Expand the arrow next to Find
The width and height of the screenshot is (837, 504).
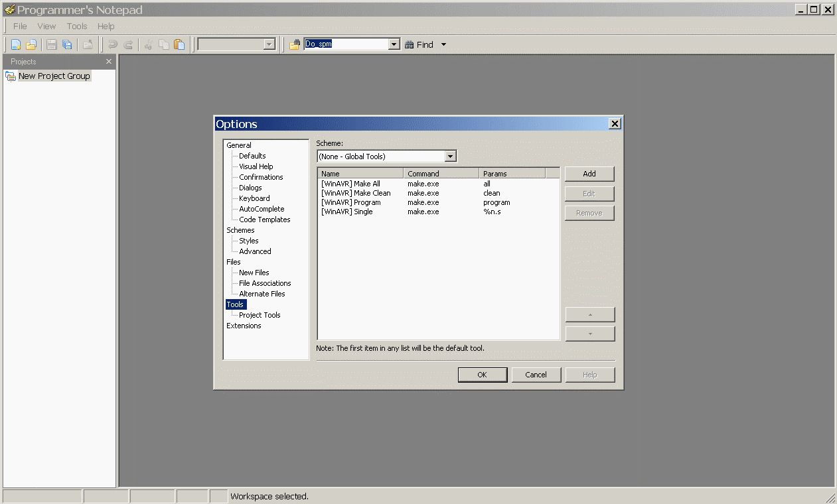pos(443,44)
